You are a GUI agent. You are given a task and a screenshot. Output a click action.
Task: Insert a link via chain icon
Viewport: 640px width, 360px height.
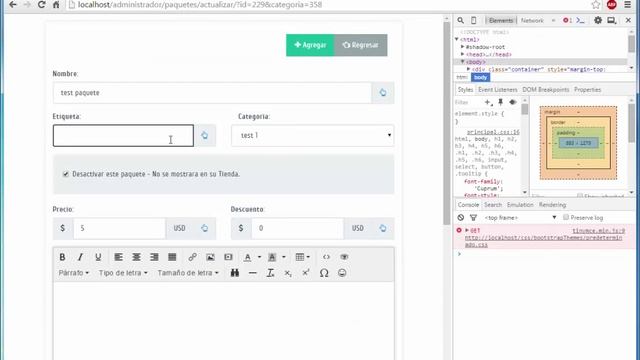192,257
